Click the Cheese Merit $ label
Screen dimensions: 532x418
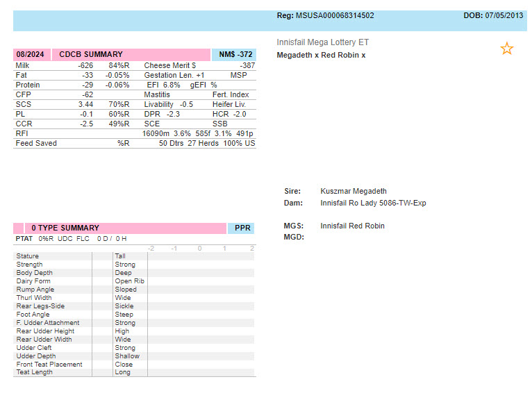pyautogui.click(x=170, y=65)
